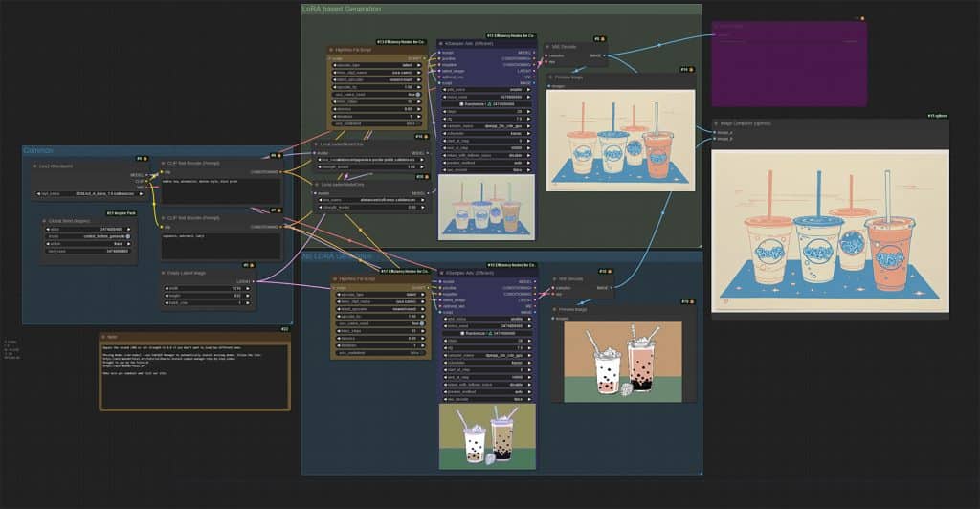980x509 pixels.
Task: Decrease height value in Empty Latent Image
Action: [x=167, y=296]
